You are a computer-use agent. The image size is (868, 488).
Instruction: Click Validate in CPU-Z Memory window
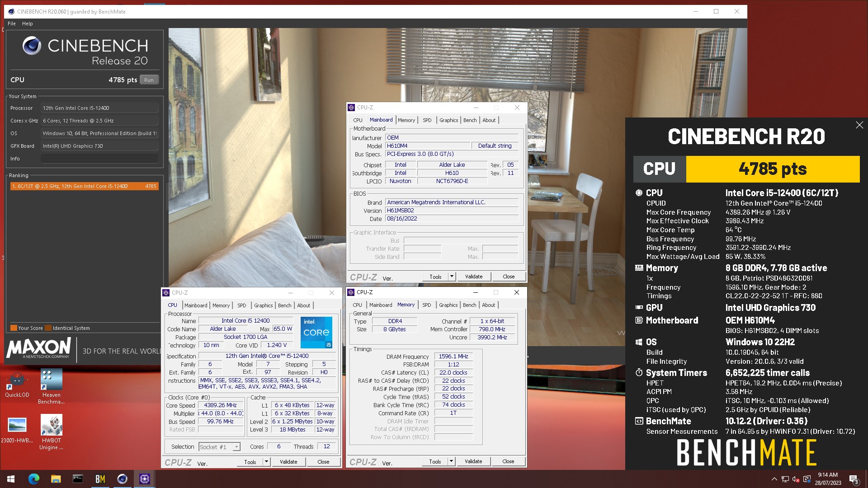click(x=473, y=461)
